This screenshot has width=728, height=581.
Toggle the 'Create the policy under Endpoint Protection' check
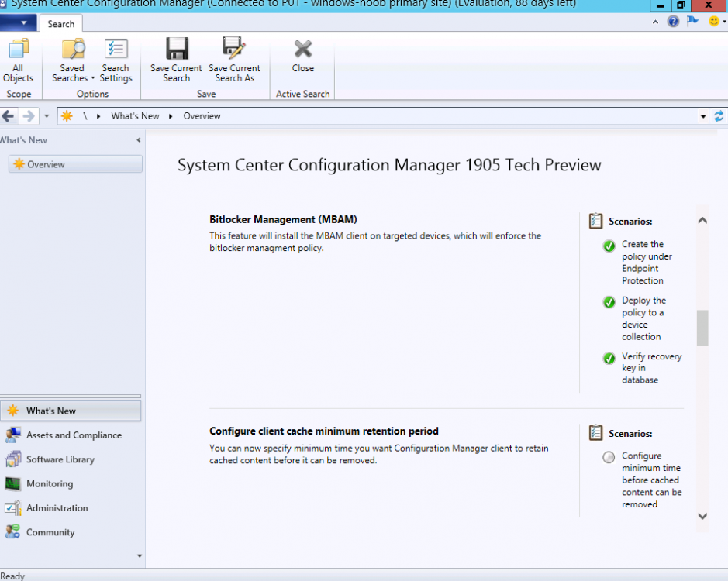[x=609, y=246]
